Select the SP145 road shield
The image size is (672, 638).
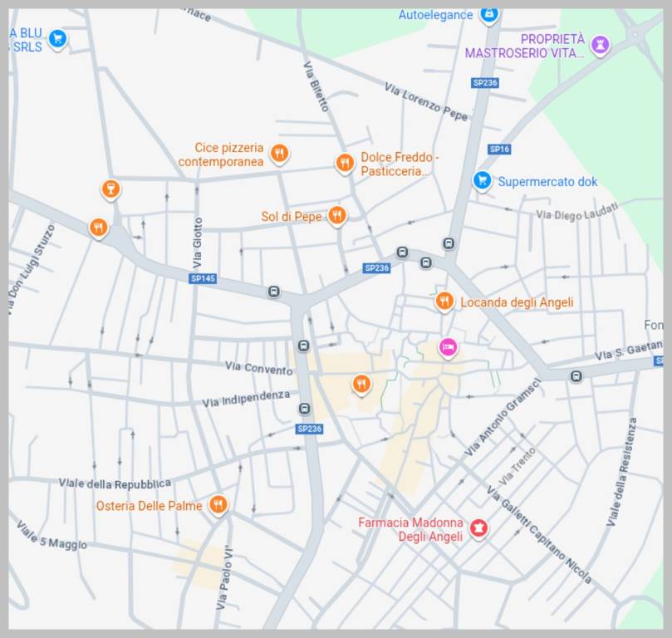[x=204, y=279]
